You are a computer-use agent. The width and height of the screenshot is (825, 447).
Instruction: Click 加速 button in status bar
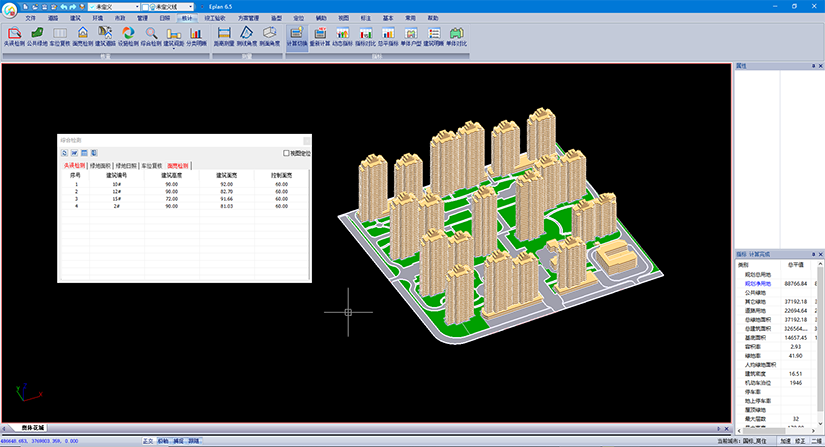point(786,440)
